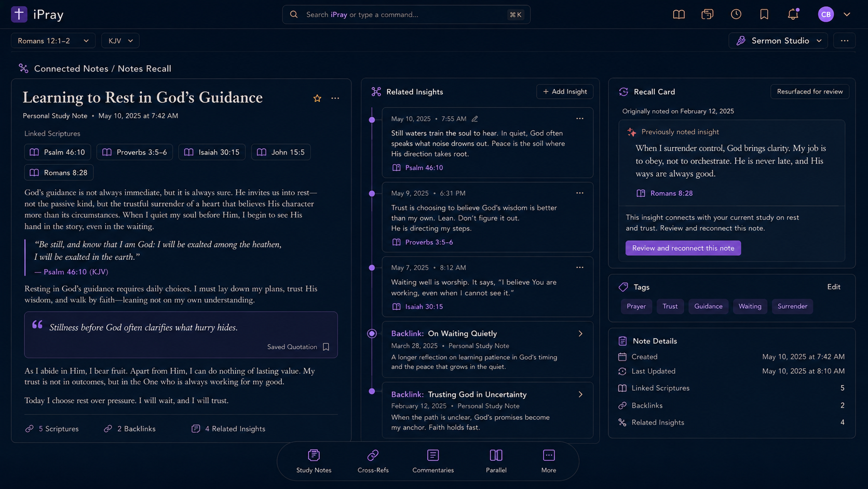Click the Related Insights panel icon

pyautogui.click(x=376, y=92)
